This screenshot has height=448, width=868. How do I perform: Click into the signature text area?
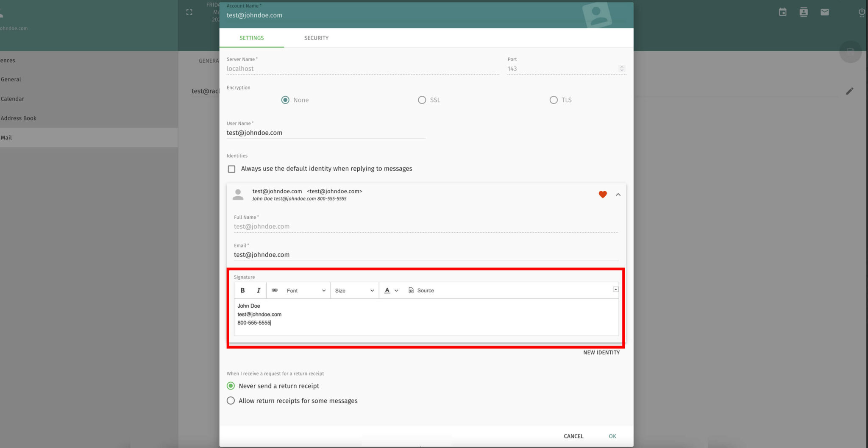(x=426, y=317)
